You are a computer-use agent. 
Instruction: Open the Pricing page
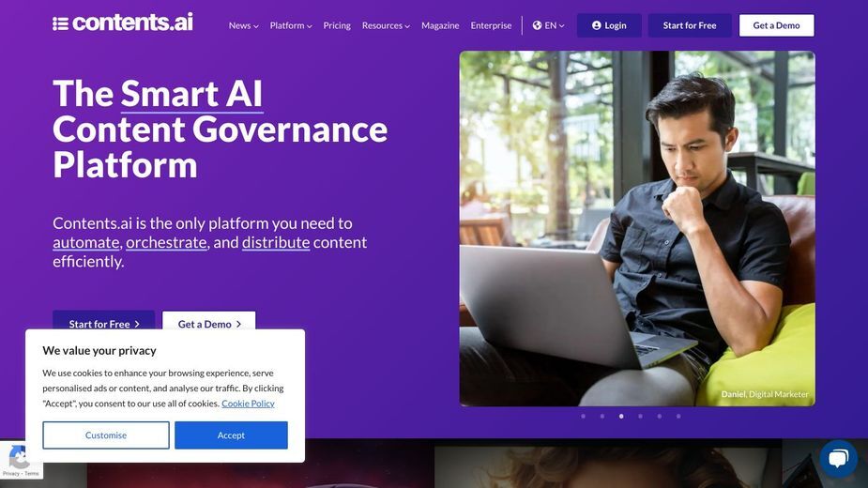337,25
